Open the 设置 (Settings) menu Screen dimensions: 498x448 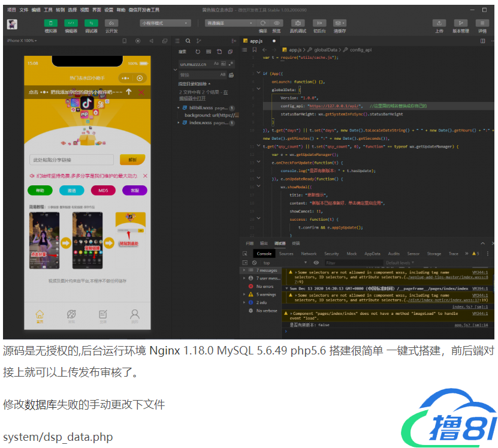pos(108,10)
